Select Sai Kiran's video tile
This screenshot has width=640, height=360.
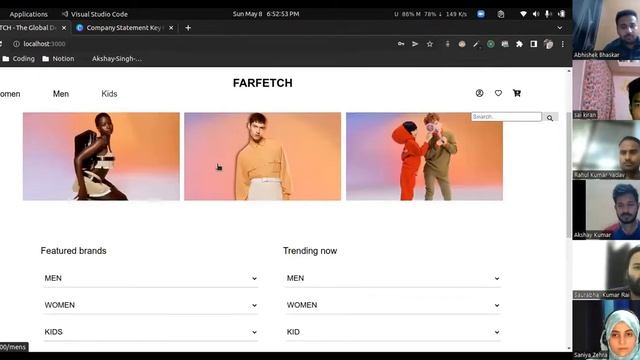click(606, 90)
